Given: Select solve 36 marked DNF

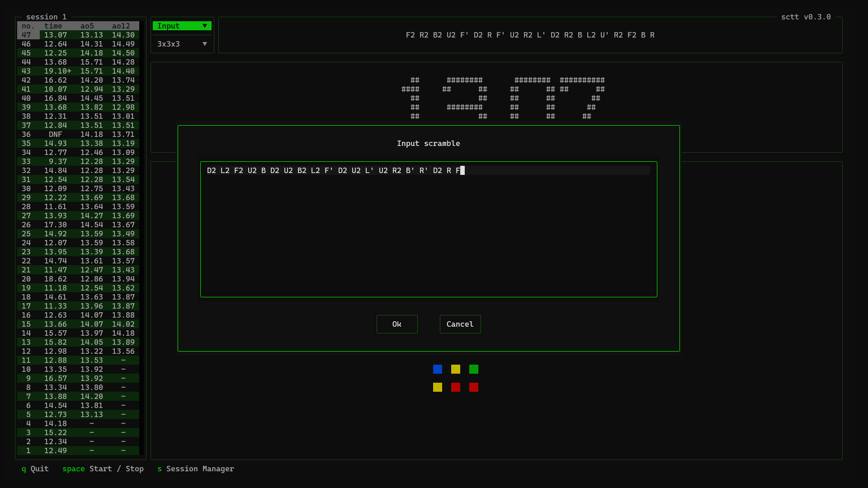Looking at the screenshot, I should tap(78, 134).
